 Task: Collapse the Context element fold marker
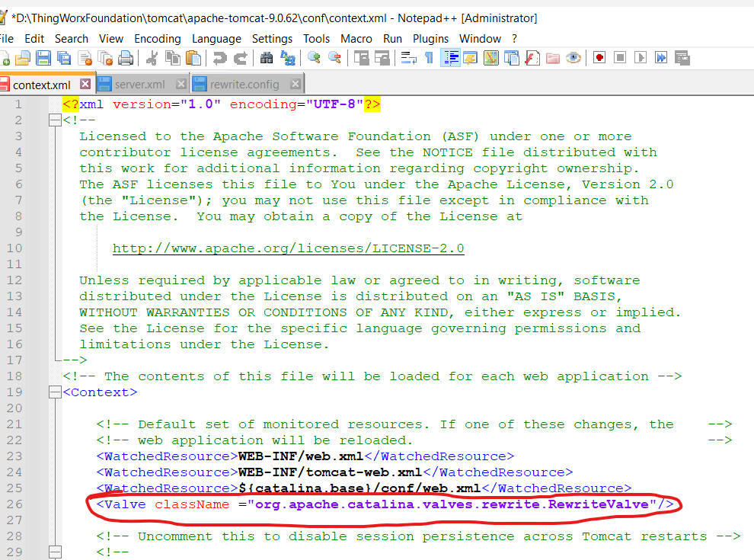tap(56, 392)
